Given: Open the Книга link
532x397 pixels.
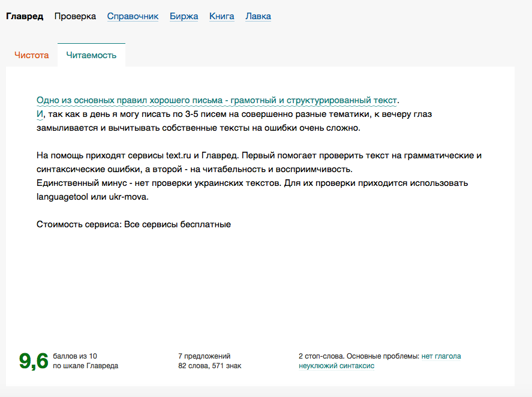Looking at the screenshot, I should (x=222, y=16).
